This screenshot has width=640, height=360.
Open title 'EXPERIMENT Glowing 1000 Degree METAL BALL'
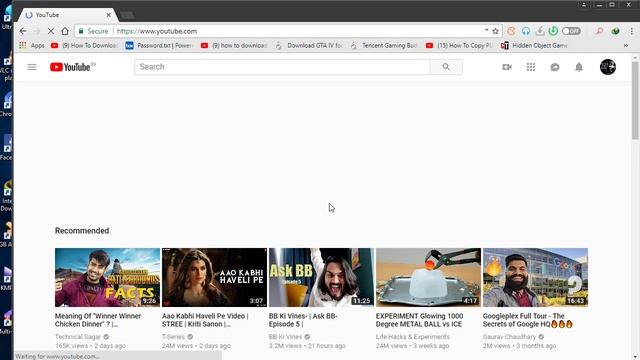(420, 320)
